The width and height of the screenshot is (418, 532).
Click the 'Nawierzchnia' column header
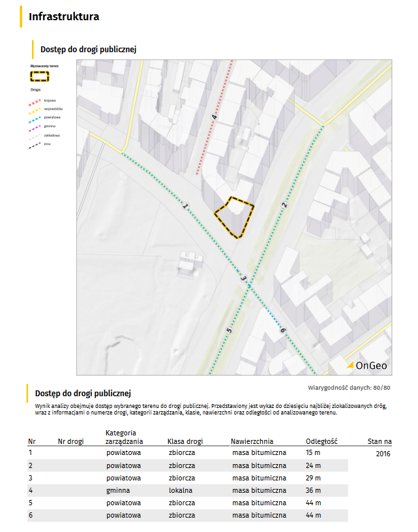click(x=252, y=441)
